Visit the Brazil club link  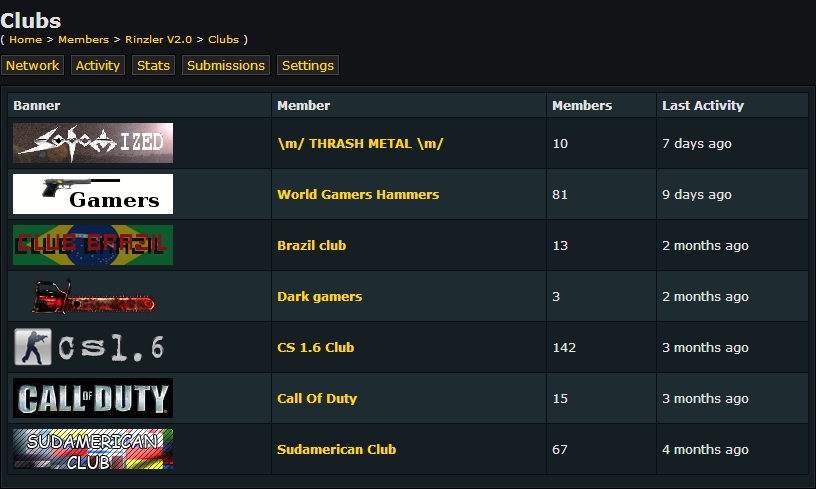point(311,246)
